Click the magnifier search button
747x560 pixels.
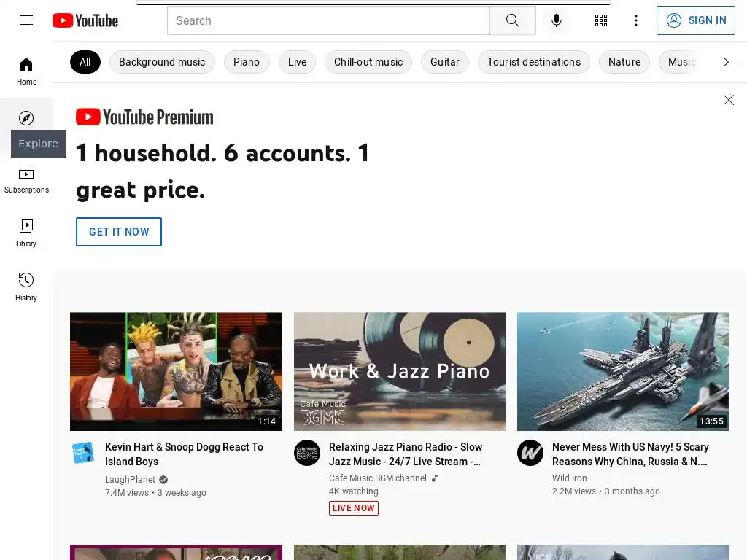(513, 20)
